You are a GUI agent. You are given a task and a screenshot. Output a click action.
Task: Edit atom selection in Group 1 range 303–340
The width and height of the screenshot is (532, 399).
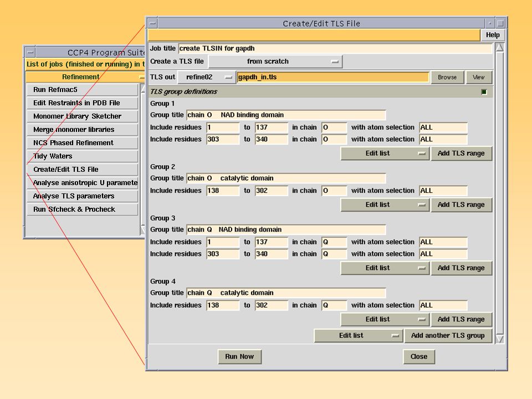(x=443, y=140)
